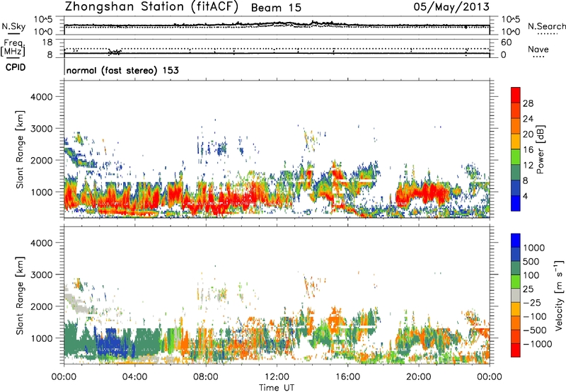Click the 1000 tick on velocity colorbar

(x=534, y=248)
